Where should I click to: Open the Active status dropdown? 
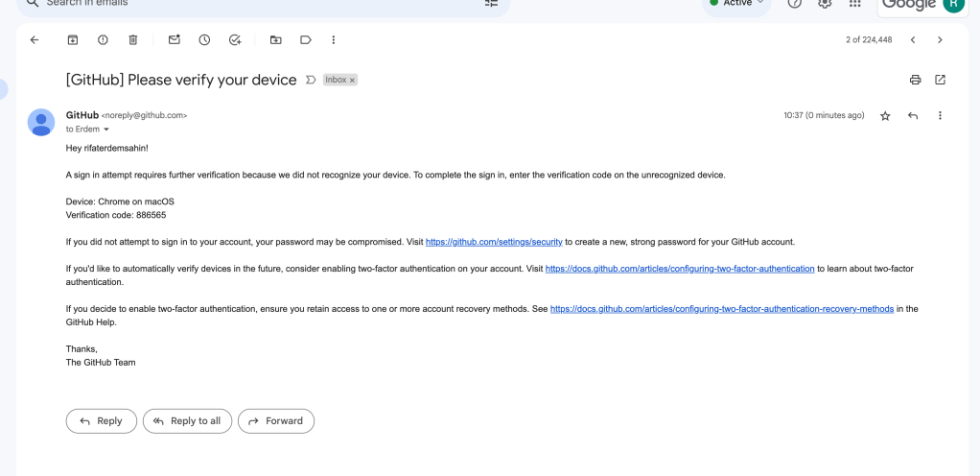736,4
